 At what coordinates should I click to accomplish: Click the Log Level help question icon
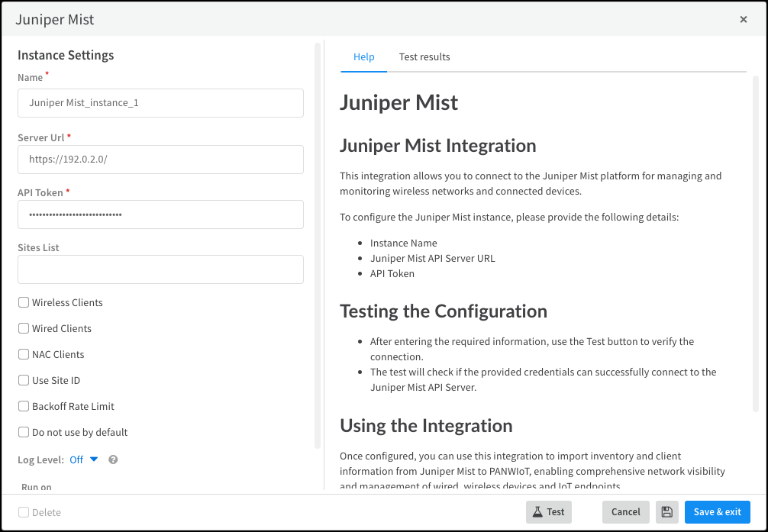[x=113, y=459]
